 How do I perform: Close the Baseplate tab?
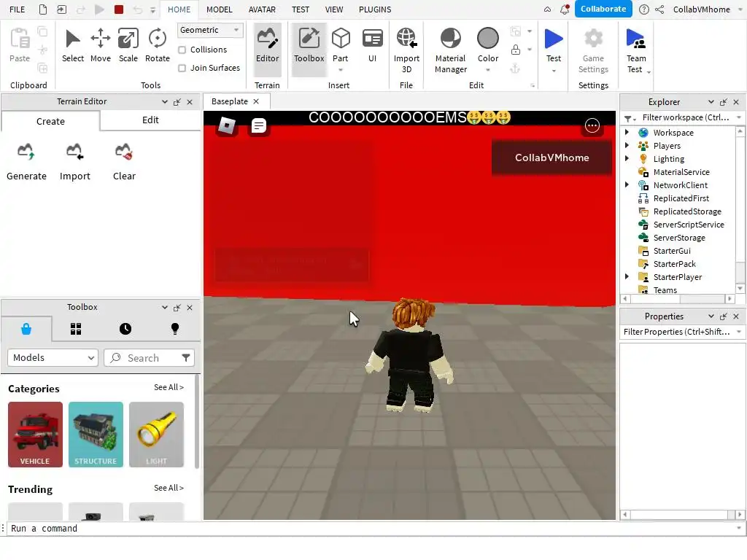tap(256, 101)
